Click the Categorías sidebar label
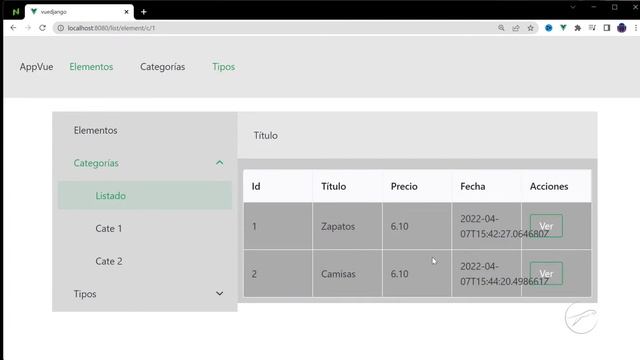640x360 pixels. [96, 163]
